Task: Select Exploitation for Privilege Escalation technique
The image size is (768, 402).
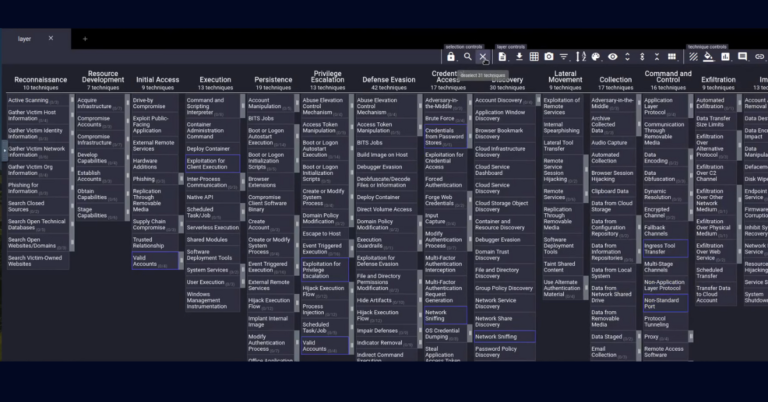Action: (x=325, y=270)
